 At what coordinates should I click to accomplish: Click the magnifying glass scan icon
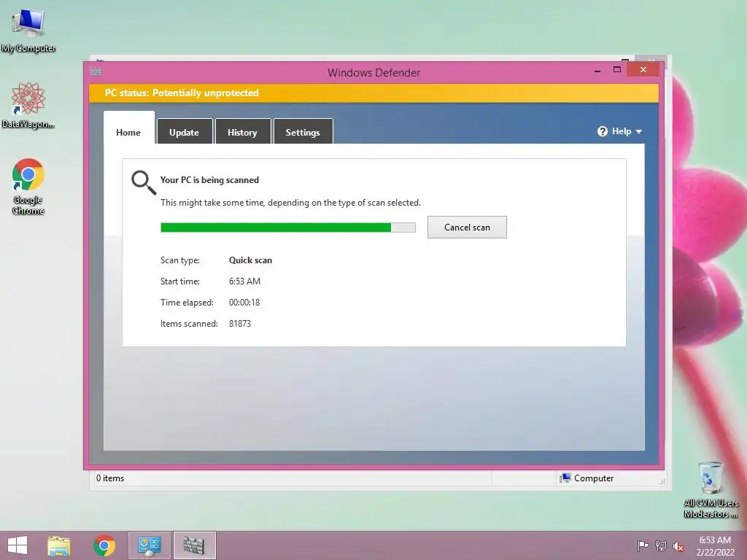tap(144, 183)
